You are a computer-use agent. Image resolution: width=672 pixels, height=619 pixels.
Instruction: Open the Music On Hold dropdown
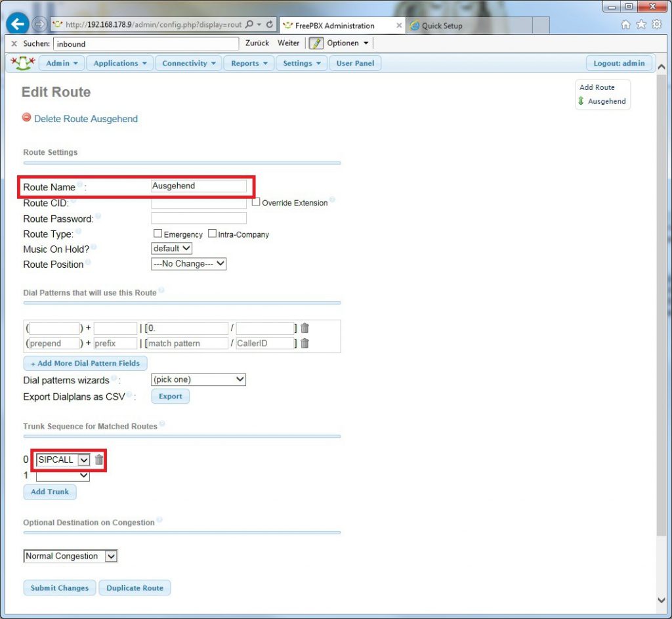171,249
